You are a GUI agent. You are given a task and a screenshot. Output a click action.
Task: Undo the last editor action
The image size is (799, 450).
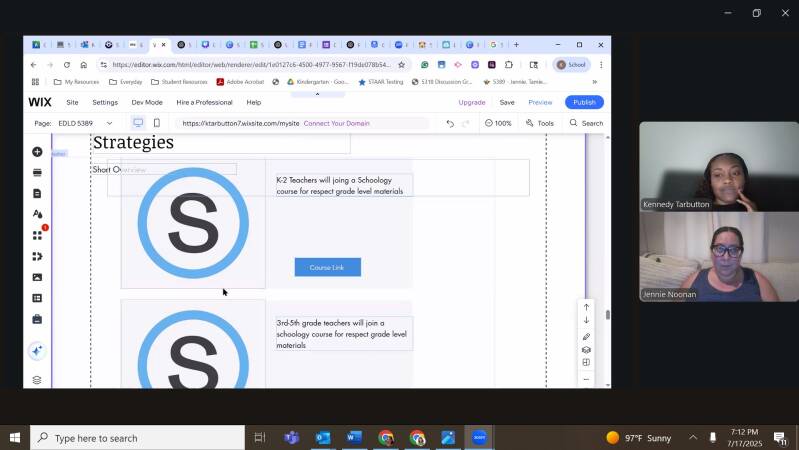450,123
